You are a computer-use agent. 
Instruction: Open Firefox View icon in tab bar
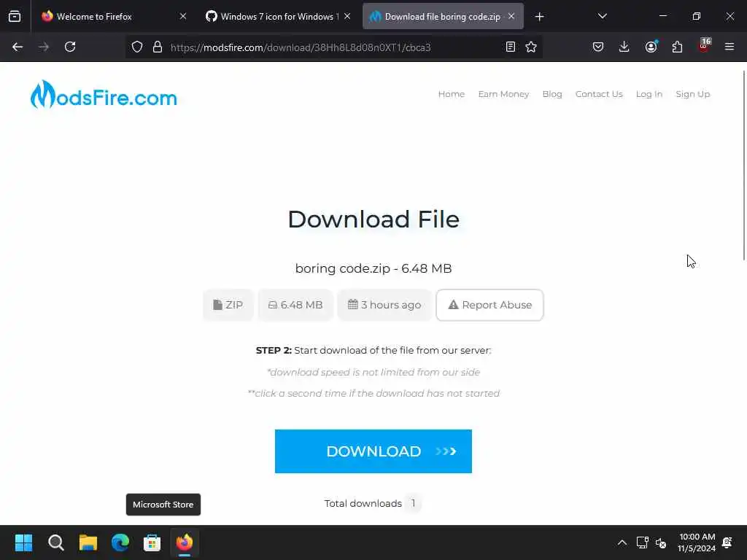tap(15, 17)
